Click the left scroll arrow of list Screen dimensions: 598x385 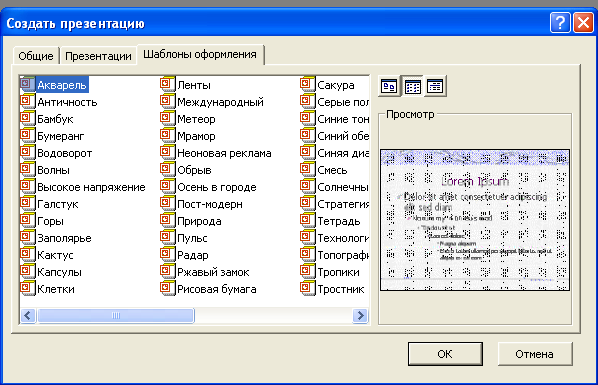pos(28,316)
